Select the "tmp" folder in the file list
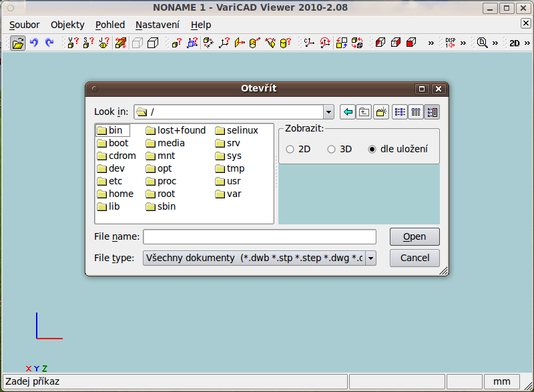The image size is (534, 392). [230, 168]
